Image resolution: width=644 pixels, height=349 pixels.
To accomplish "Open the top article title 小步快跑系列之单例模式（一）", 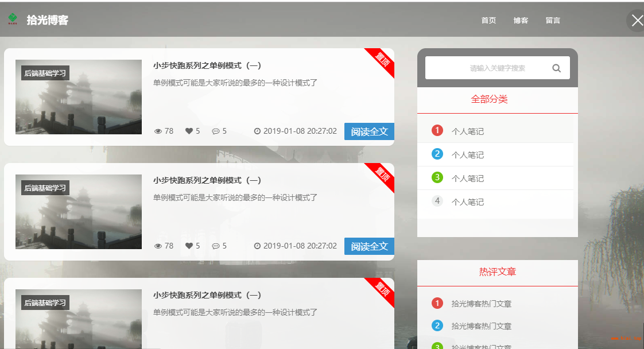I will click(x=207, y=65).
